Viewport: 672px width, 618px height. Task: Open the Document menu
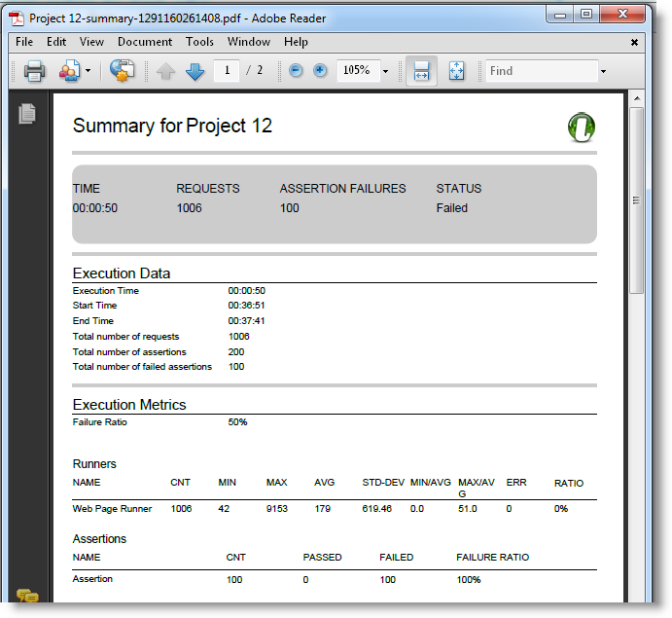pyautogui.click(x=145, y=42)
